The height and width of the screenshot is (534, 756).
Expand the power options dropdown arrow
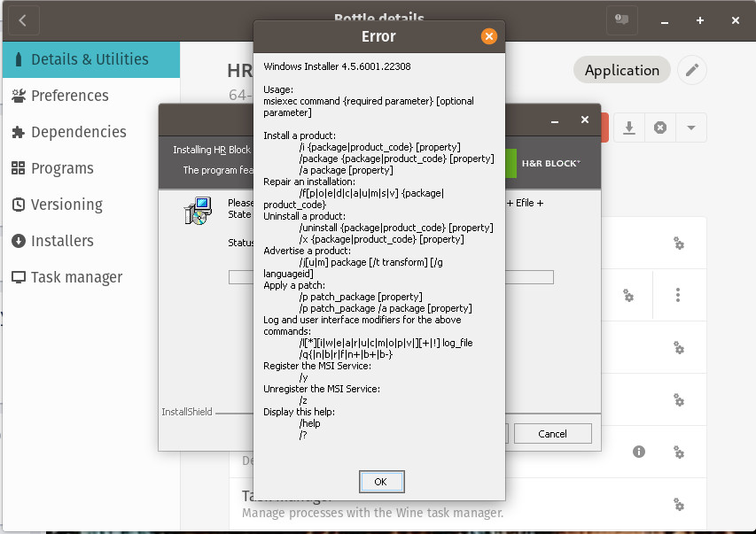pyautogui.click(x=691, y=128)
